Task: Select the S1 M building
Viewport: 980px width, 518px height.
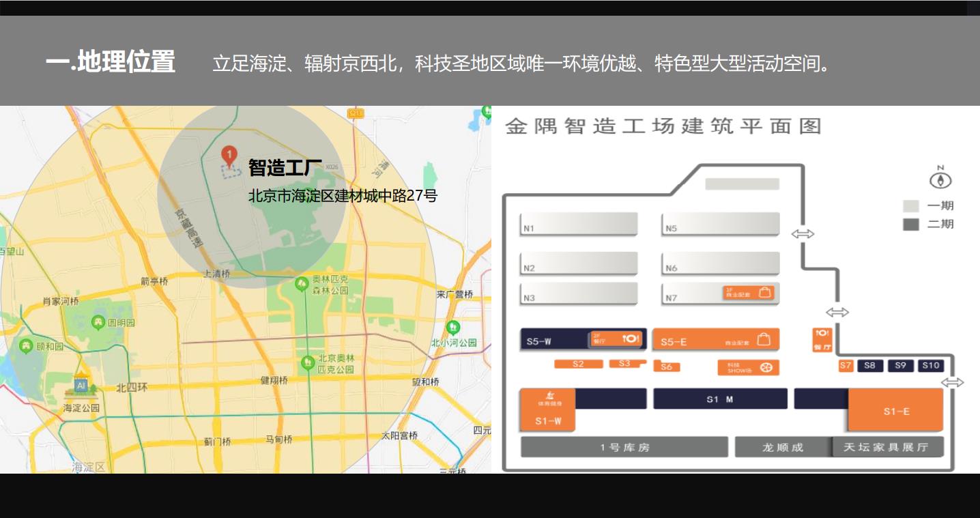Action: 720,399
